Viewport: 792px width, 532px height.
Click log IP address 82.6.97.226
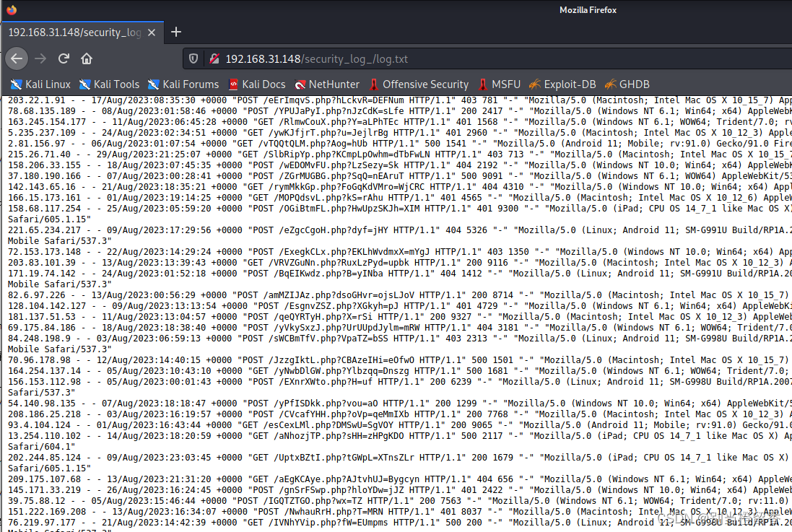click(36, 295)
